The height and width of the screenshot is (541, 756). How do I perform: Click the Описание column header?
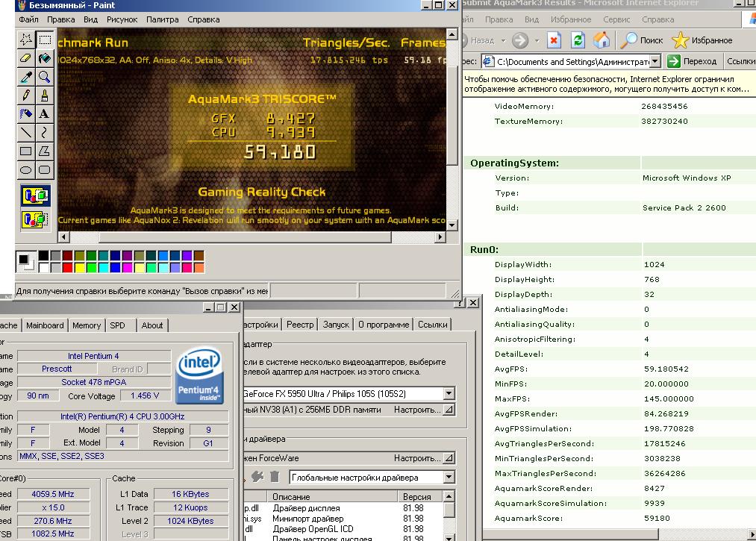331,497
